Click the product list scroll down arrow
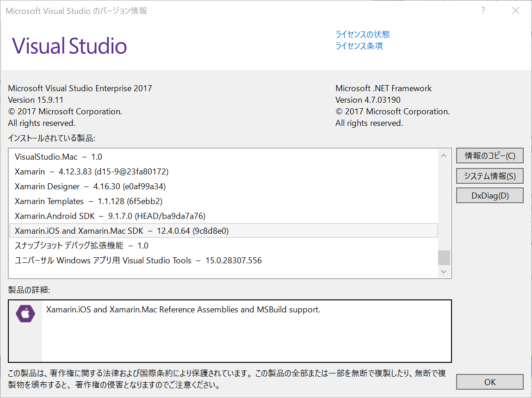Image resolution: width=532 pixels, height=398 pixels. (444, 272)
